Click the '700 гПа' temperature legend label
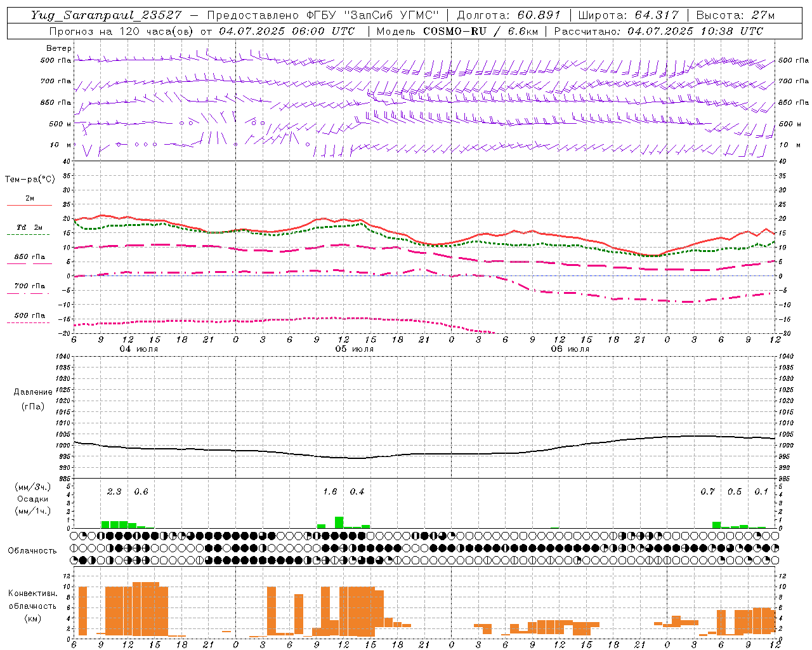Screen dimensions: 812x650 tap(30, 286)
